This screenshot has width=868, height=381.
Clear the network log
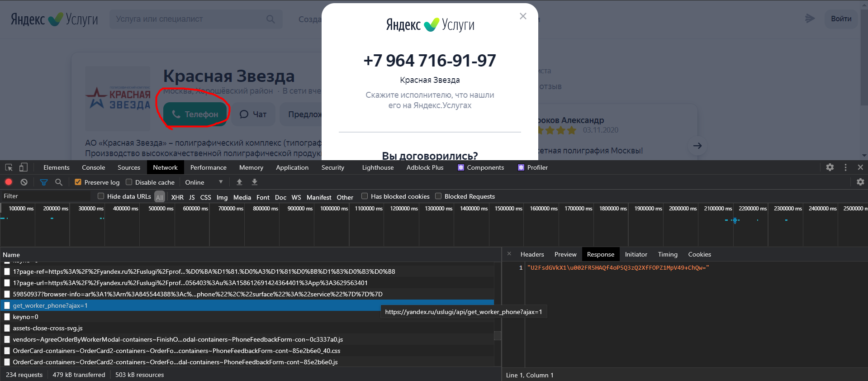(x=24, y=182)
